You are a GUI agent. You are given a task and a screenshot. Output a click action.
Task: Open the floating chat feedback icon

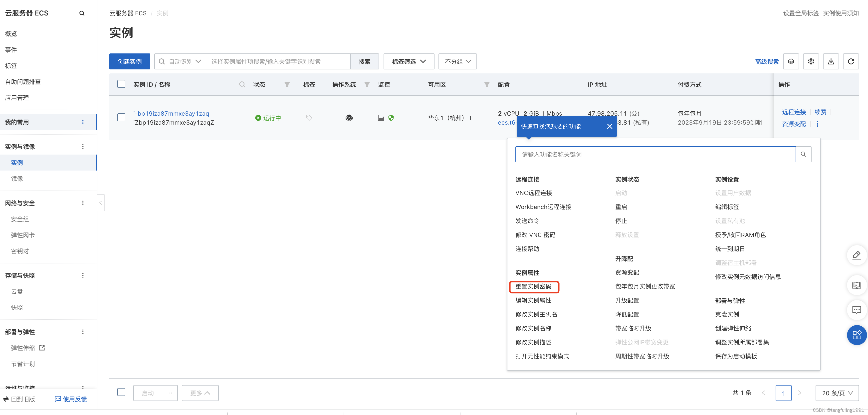[x=857, y=310]
